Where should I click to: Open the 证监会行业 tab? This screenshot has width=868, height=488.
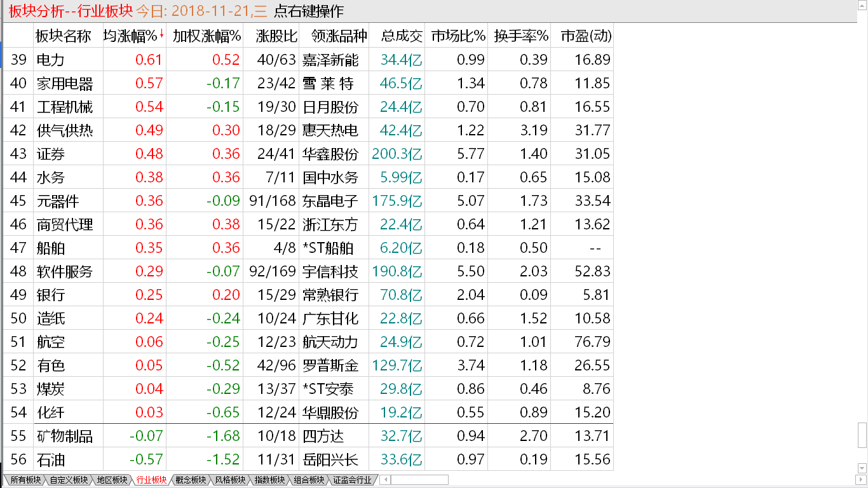(352, 480)
